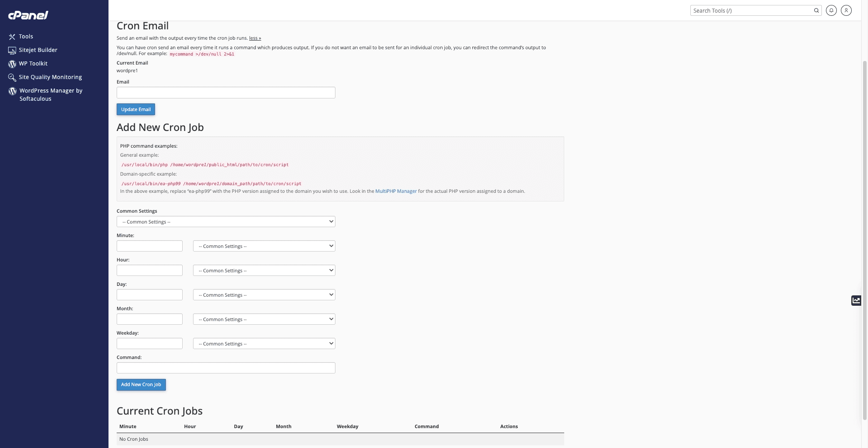Image resolution: width=868 pixels, height=448 pixels.
Task: Open the Hour common settings dropdown
Action: click(x=264, y=271)
